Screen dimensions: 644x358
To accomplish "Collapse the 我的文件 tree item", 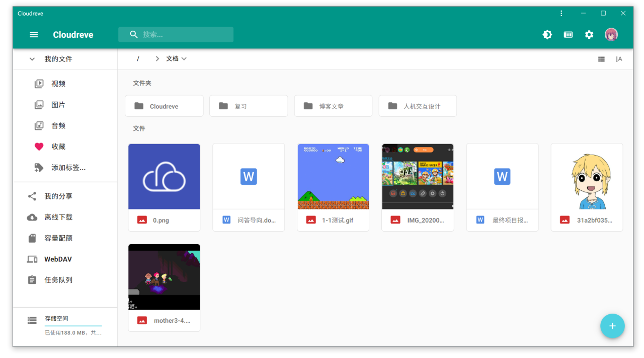I will [x=32, y=59].
